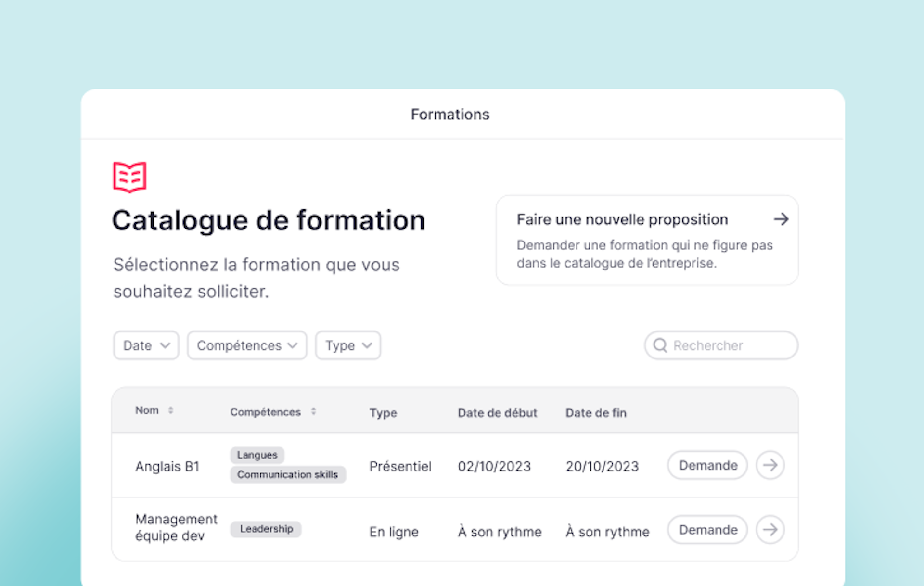Click the Date de début column header

click(497, 413)
